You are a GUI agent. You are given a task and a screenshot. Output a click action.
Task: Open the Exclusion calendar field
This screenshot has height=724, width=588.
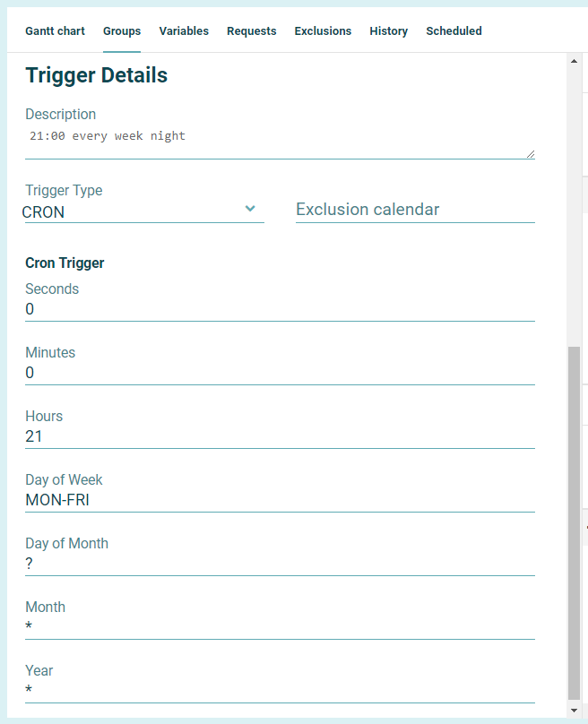[x=415, y=210]
